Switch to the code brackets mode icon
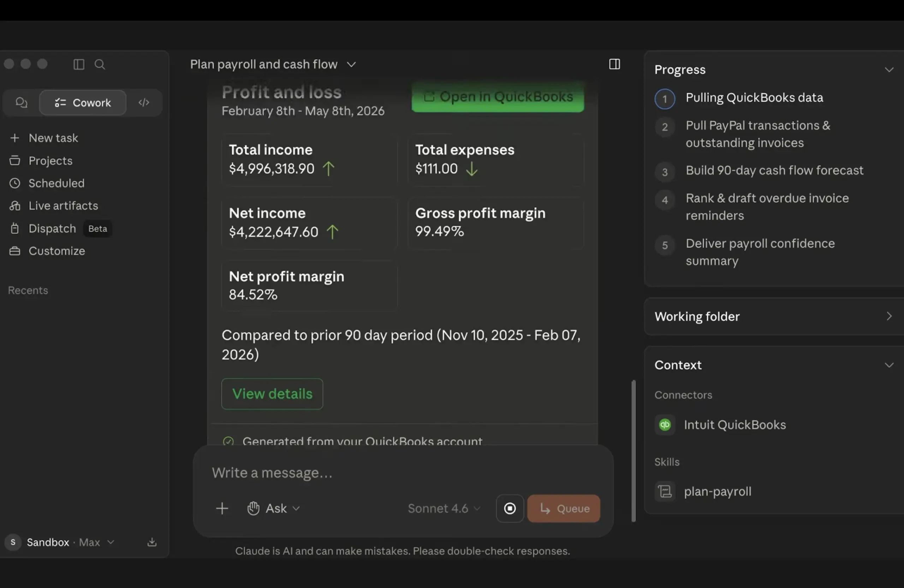The height and width of the screenshot is (588, 904). (x=144, y=102)
